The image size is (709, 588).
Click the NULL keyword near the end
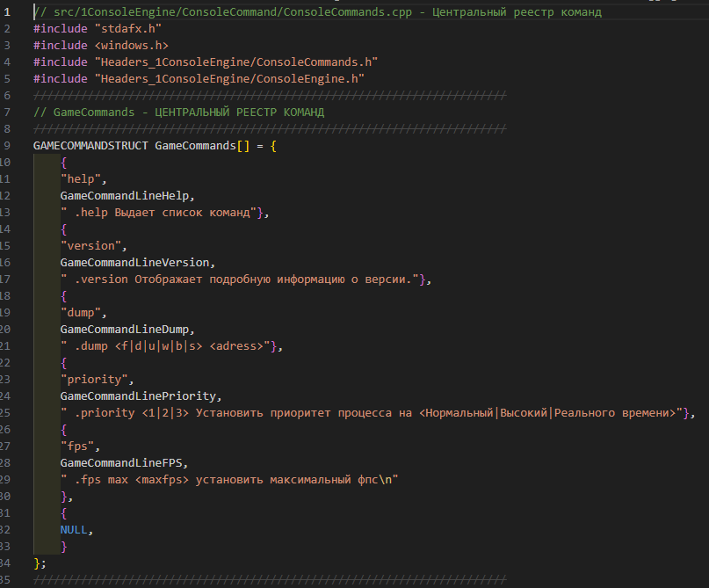click(74, 529)
